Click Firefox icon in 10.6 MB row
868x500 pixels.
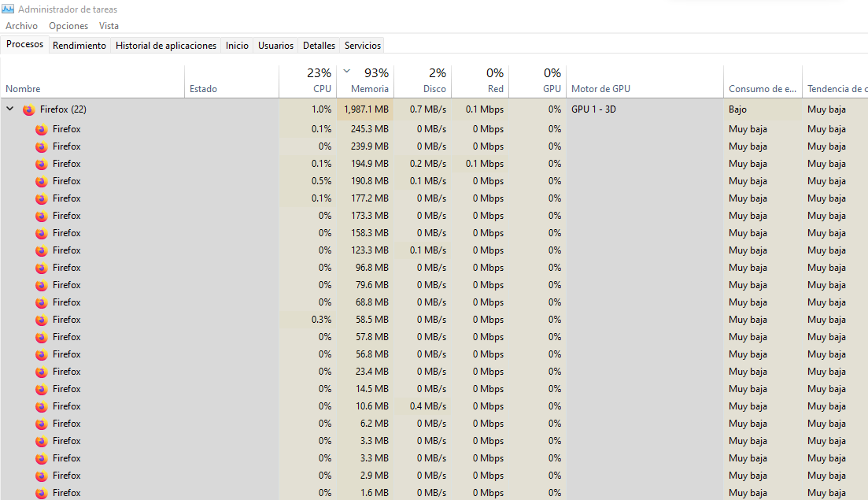pos(41,407)
